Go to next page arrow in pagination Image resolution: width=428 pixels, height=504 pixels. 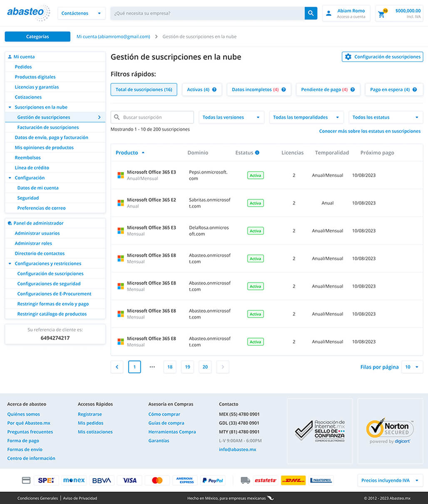(x=223, y=367)
